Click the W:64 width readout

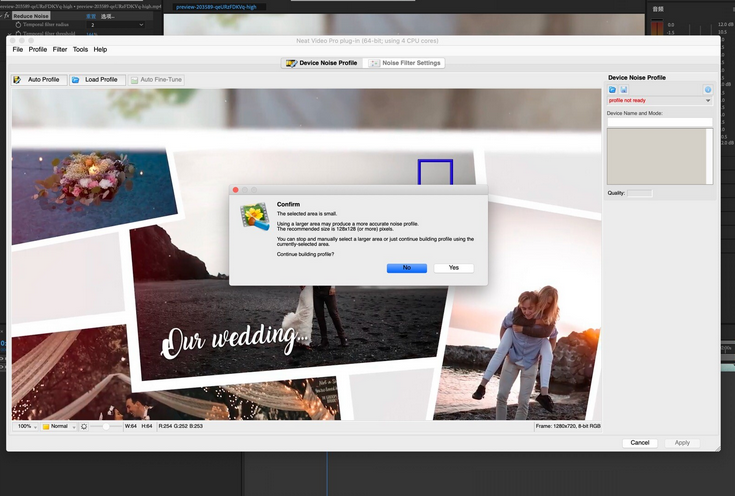[131, 427]
